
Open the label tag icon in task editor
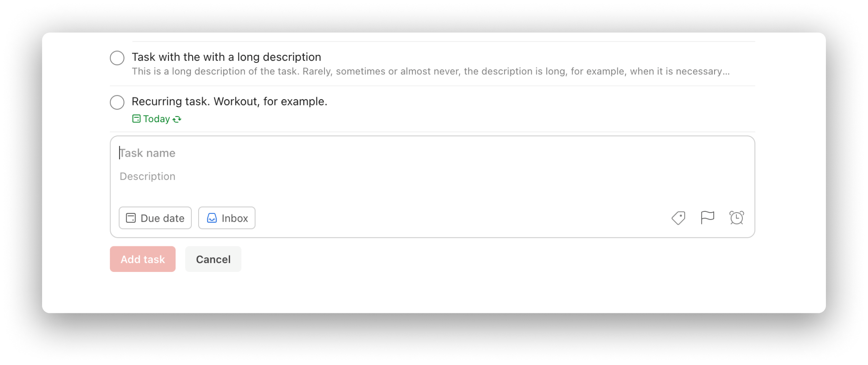pyautogui.click(x=678, y=218)
